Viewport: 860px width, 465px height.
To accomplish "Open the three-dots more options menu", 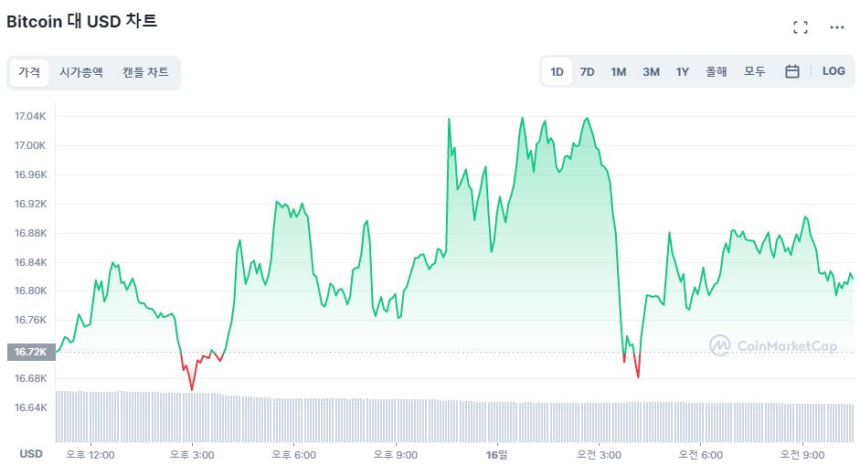I will pyautogui.click(x=837, y=28).
